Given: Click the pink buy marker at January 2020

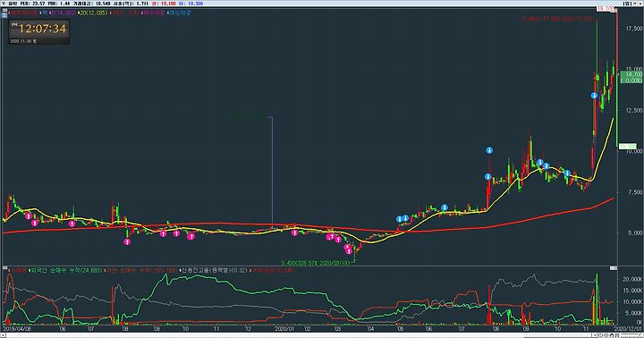Looking at the screenshot, I should (x=294, y=232).
